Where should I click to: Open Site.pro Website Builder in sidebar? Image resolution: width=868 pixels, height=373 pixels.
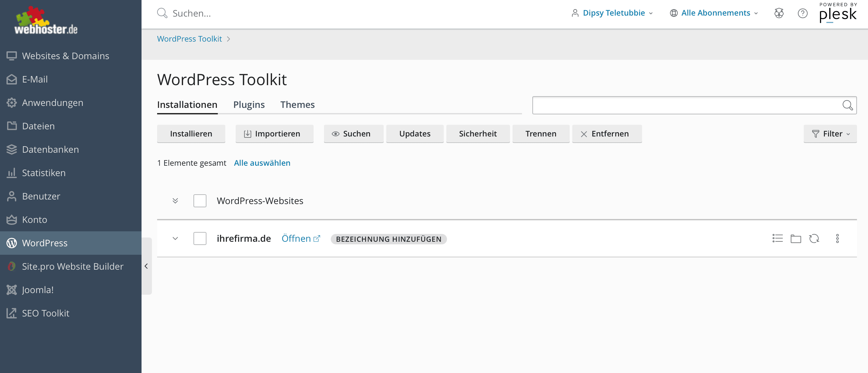(x=72, y=266)
